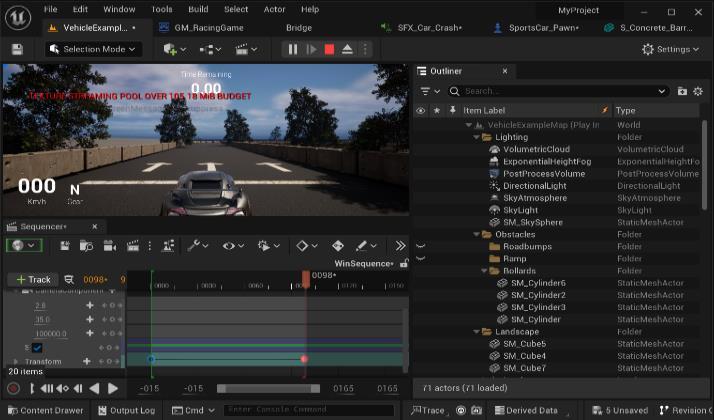Advance a single frame in play session
Viewport: 714px width, 420px height.
pyautogui.click(x=311, y=49)
